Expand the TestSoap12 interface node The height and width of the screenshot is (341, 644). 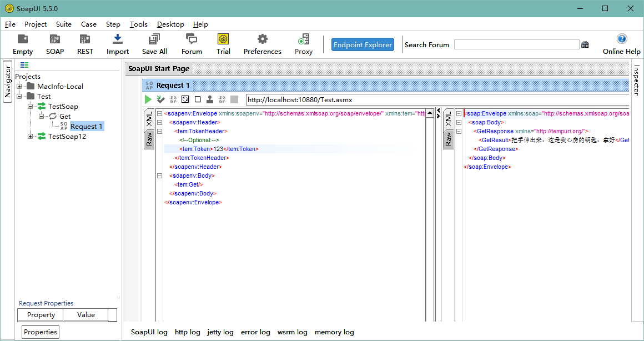(x=31, y=137)
